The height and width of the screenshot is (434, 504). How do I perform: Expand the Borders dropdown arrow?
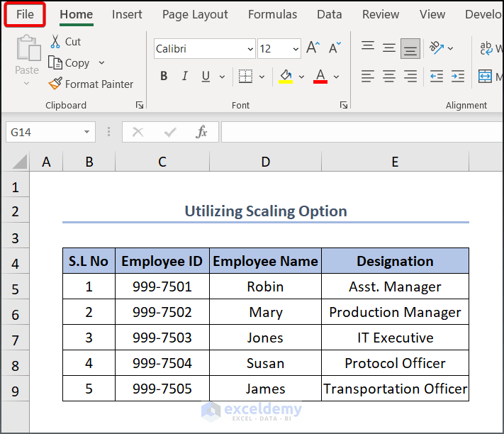point(262,77)
